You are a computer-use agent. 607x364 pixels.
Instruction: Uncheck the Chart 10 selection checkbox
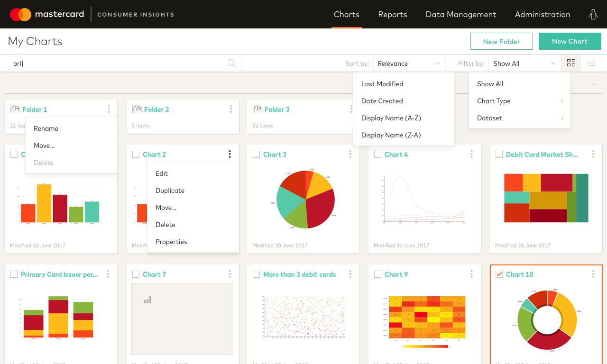click(499, 274)
